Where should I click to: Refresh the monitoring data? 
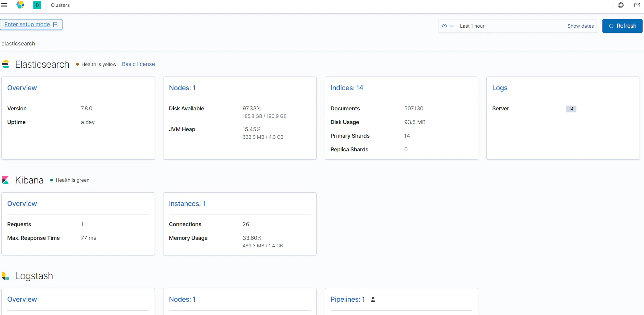[622, 26]
